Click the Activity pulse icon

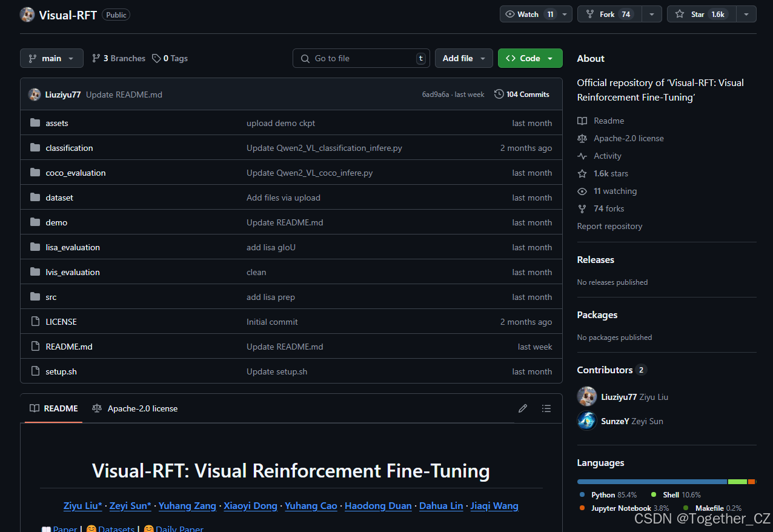coord(582,156)
